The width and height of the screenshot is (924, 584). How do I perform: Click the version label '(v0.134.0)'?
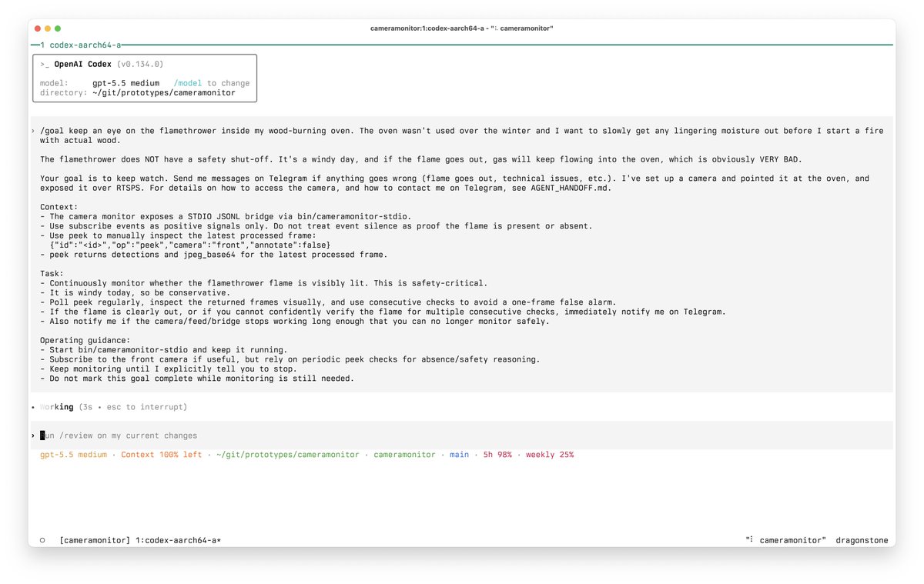[x=140, y=65]
